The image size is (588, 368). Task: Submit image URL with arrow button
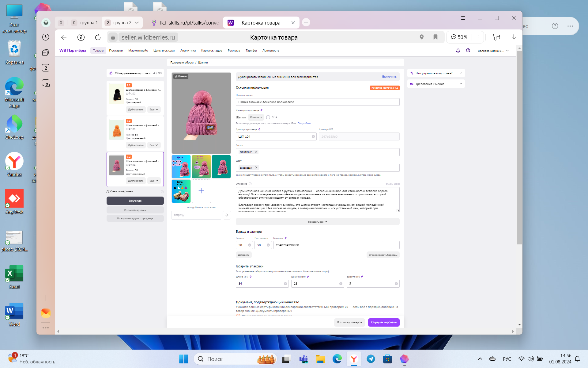[x=227, y=215]
